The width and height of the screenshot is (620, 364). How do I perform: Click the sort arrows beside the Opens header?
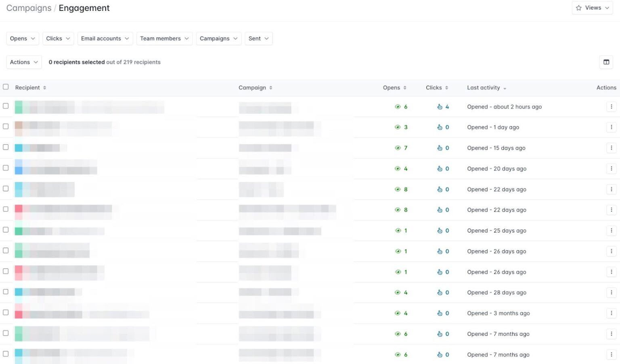(404, 87)
